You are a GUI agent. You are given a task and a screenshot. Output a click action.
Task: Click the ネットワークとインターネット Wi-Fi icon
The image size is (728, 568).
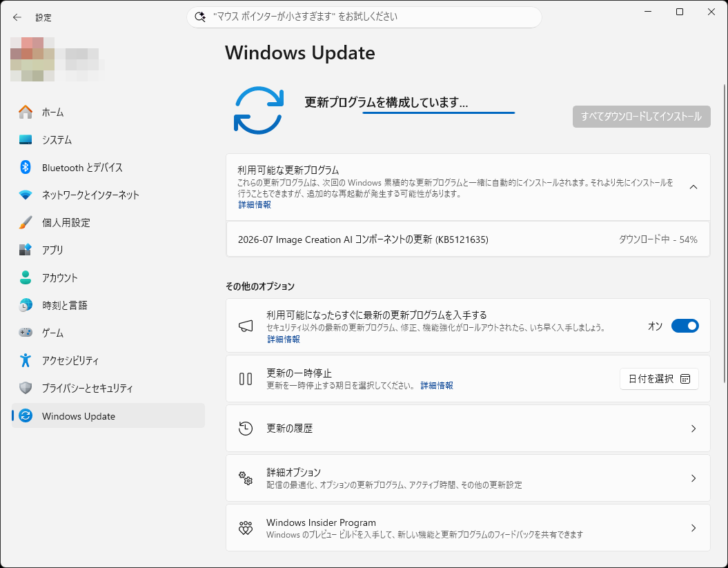point(26,195)
